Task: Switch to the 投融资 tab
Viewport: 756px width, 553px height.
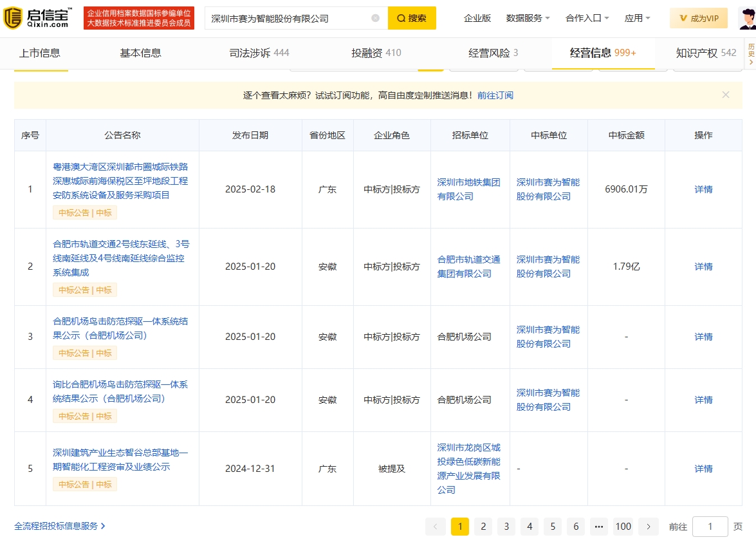Action: point(376,53)
